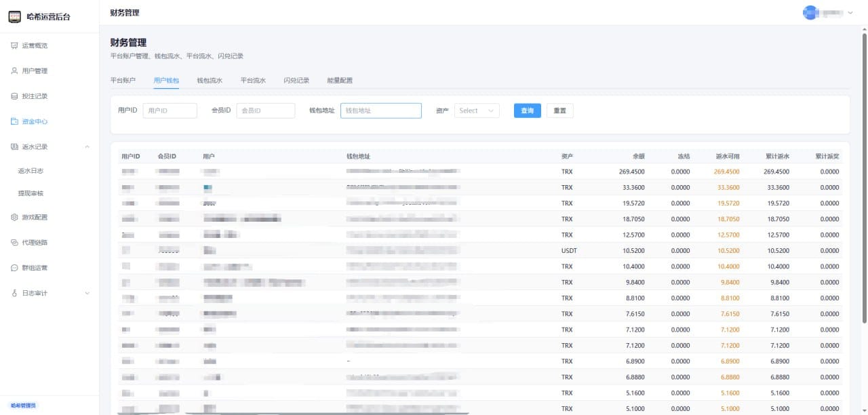Click the 投注记录 database icon
The height and width of the screenshot is (415, 868).
(x=14, y=96)
